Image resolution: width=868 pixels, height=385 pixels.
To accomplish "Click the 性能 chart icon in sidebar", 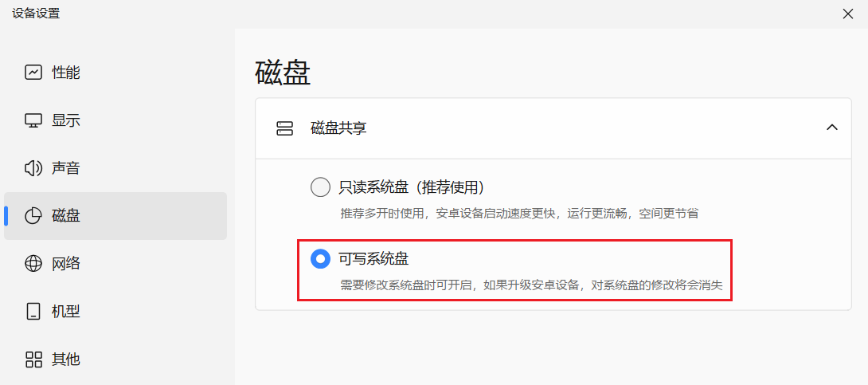I will 33,73.
